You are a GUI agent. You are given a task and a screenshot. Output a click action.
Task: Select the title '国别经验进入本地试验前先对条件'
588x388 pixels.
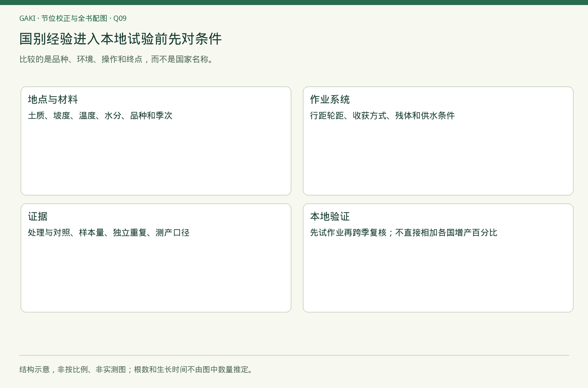[x=121, y=39]
